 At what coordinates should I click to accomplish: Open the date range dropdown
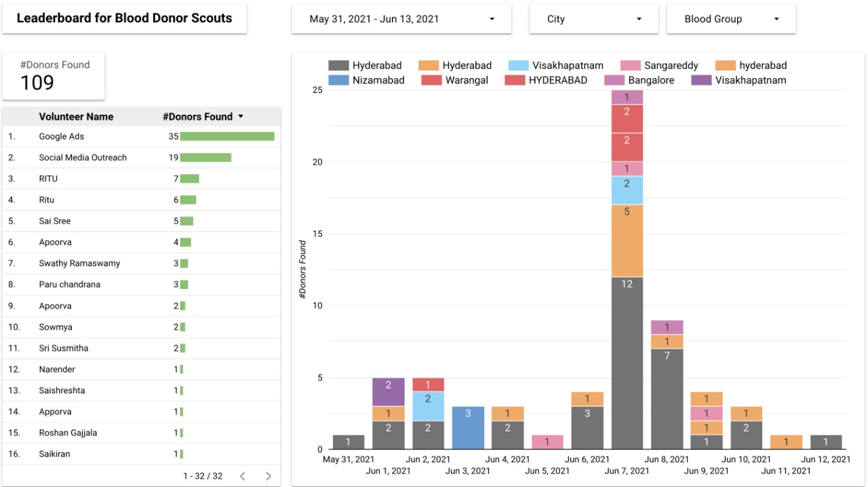(401, 19)
